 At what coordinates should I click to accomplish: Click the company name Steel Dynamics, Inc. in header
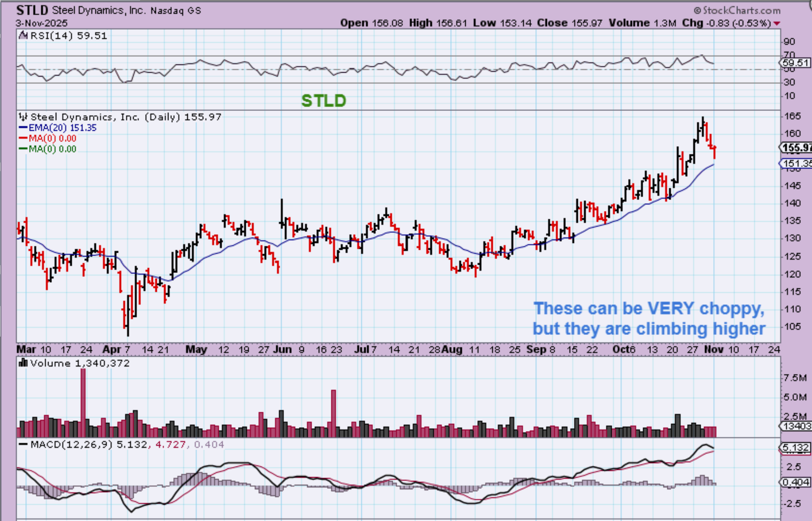99,10
